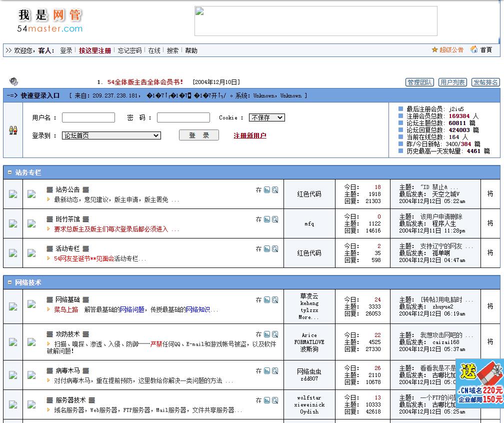504x423 pixels.
Task: Click chart icon in 网络基础 row
Action: pos(267,300)
